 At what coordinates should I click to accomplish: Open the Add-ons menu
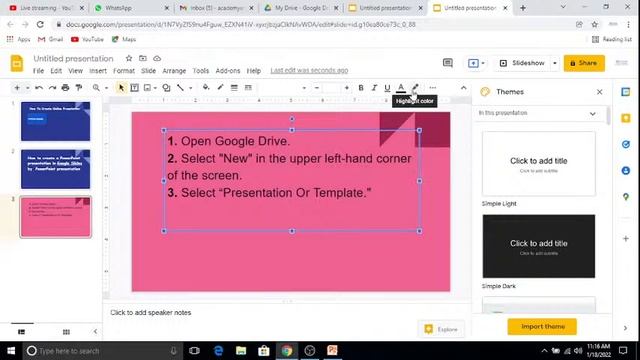click(228, 71)
